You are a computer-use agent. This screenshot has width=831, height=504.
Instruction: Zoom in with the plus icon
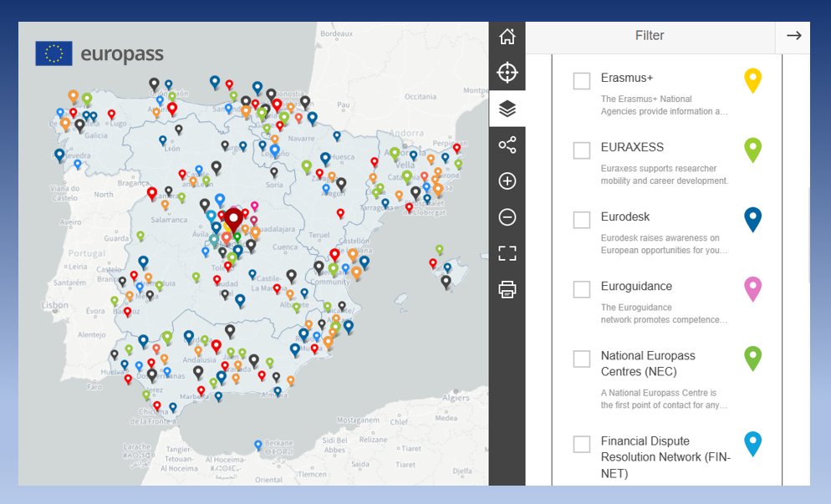tap(507, 181)
